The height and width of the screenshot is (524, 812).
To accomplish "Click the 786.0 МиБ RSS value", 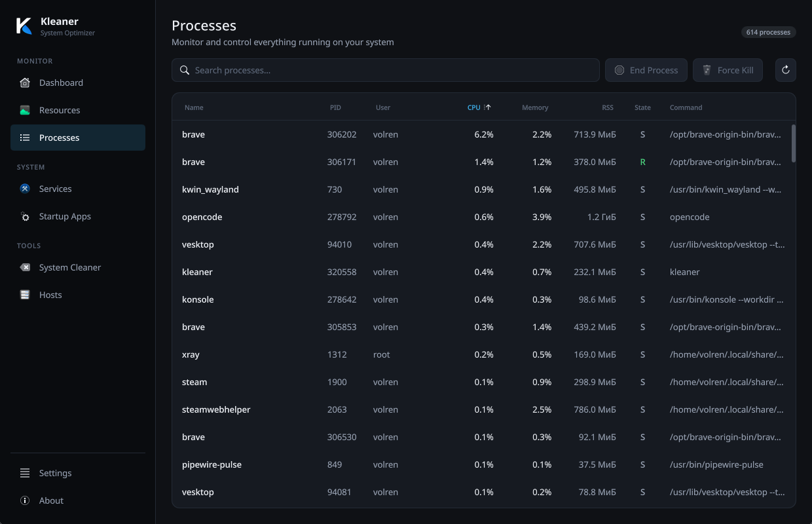I will point(595,409).
